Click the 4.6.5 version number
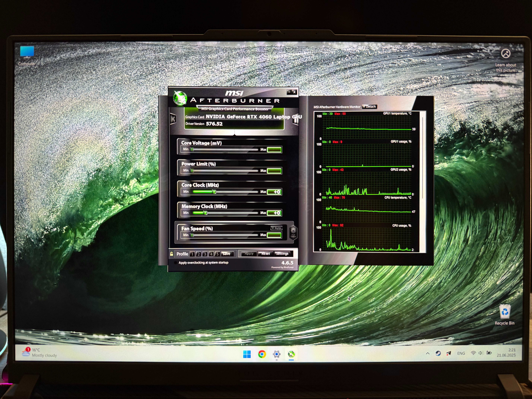The width and height of the screenshot is (532, 399). (x=287, y=263)
